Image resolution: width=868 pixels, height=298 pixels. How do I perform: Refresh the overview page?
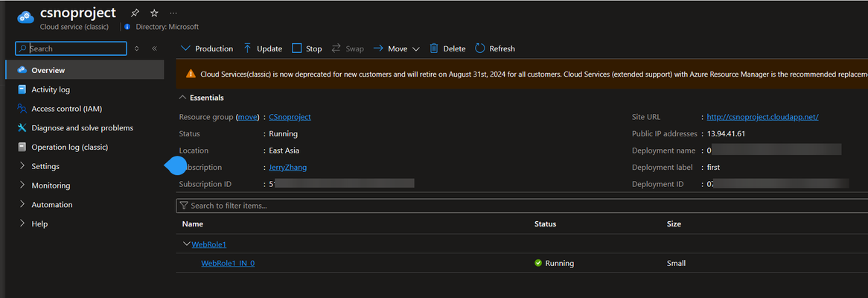495,48
